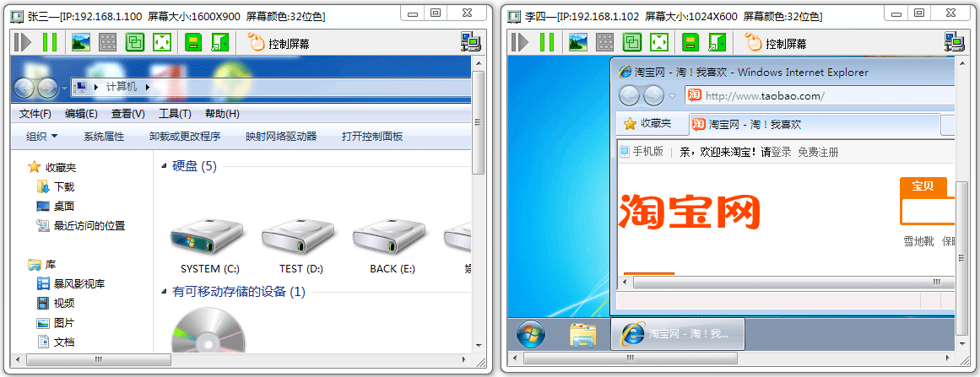This screenshot has height=377, width=980.
Task: Click the green pause icon in 张三 window
Action: (50, 42)
